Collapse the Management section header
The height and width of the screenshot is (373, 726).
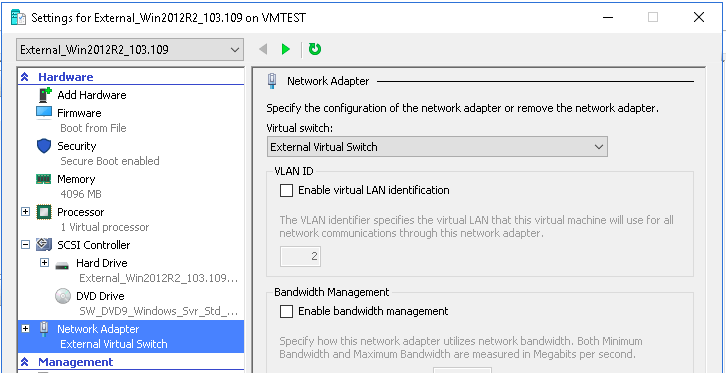coord(25,362)
